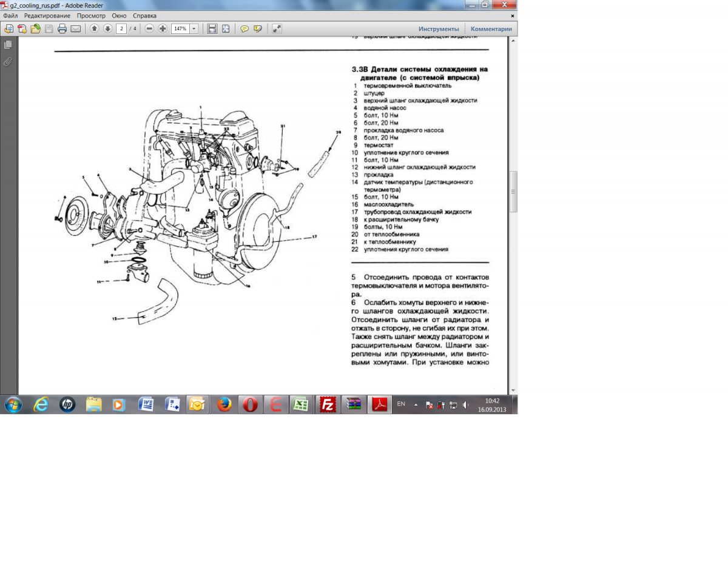Viewport: 728px width, 576px height.
Task: Expand the zoom level dropdown arrow
Action: pos(194,28)
